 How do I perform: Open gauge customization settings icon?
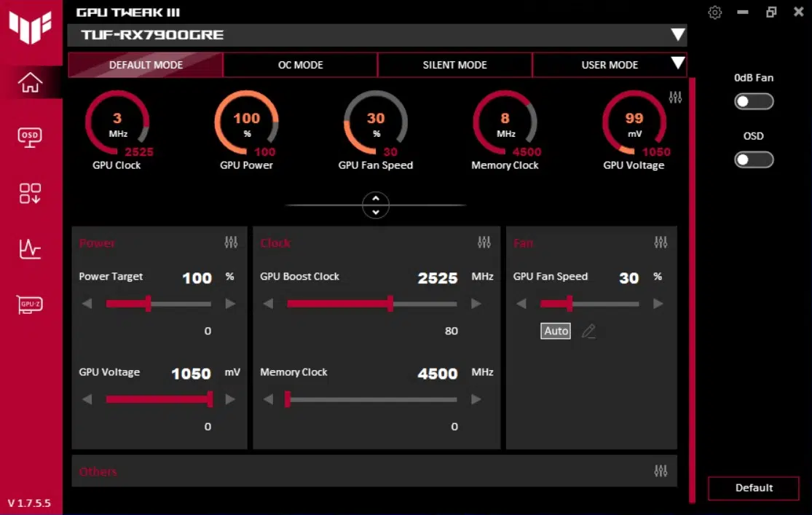pyautogui.click(x=675, y=97)
